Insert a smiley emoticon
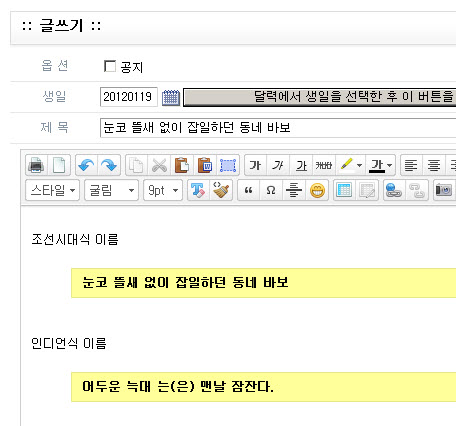The width and height of the screenshot is (456, 426). pyautogui.click(x=317, y=191)
